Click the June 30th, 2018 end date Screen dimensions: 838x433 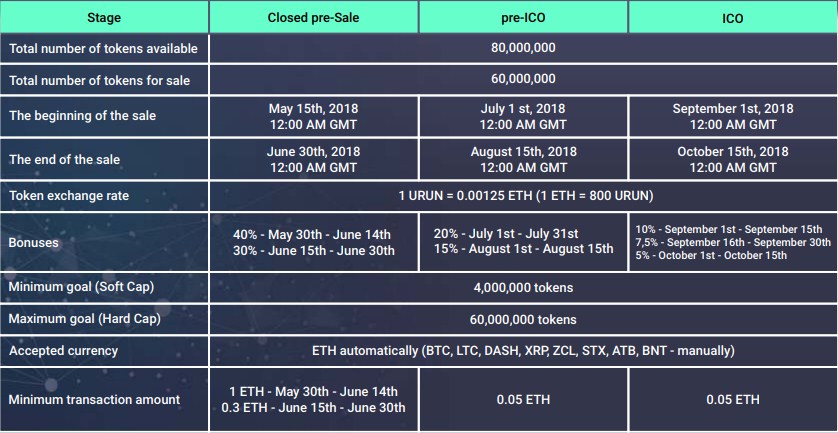313,152
